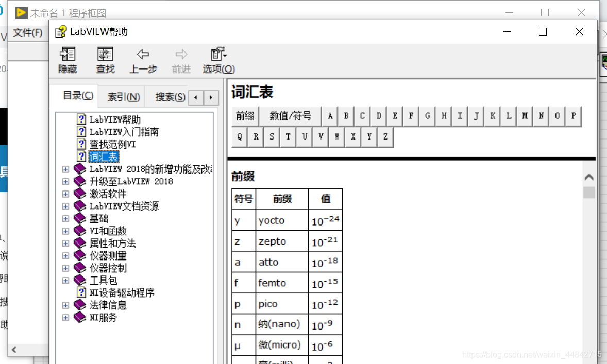Click the Find (查找) toolbar icon
The width and height of the screenshot is (607, 364).
pos(105,54)
